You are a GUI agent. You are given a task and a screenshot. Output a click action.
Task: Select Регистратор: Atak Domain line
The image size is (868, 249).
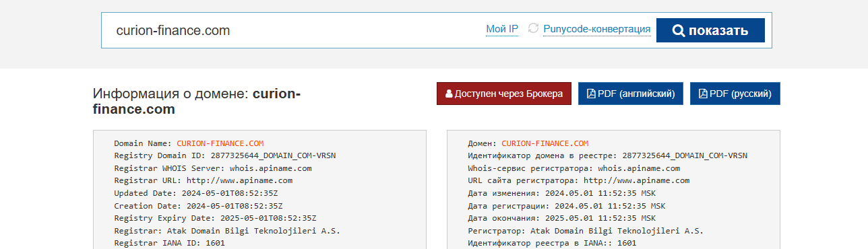tap(586, 230)
